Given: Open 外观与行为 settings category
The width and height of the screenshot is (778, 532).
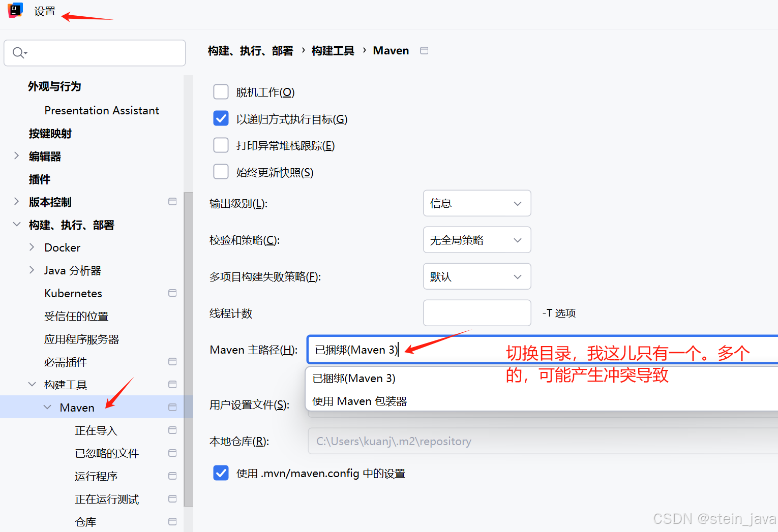Looking at the screenshot, I should 54,86.
